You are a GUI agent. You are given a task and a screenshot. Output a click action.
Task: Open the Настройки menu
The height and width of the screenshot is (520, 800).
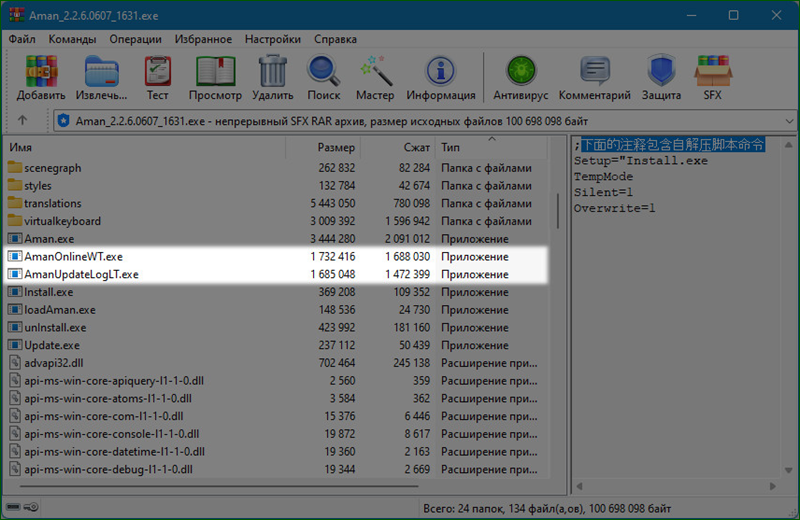pos(272,39)
